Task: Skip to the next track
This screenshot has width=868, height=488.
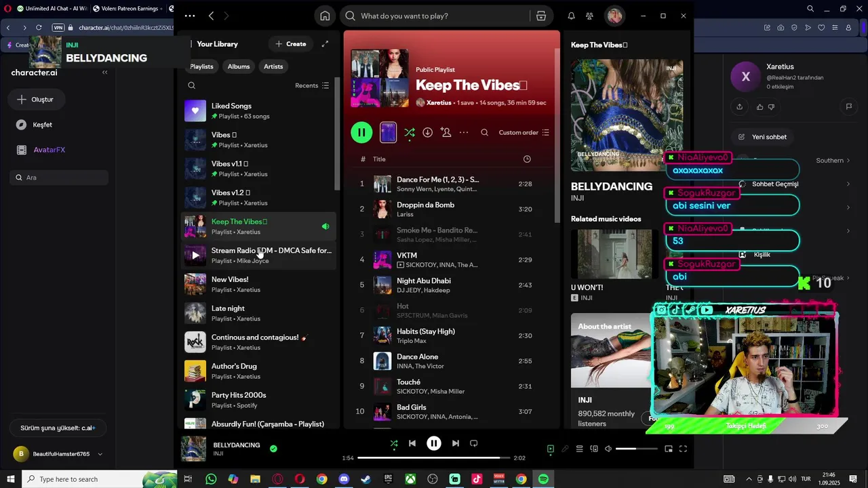Action: (456, 443)
